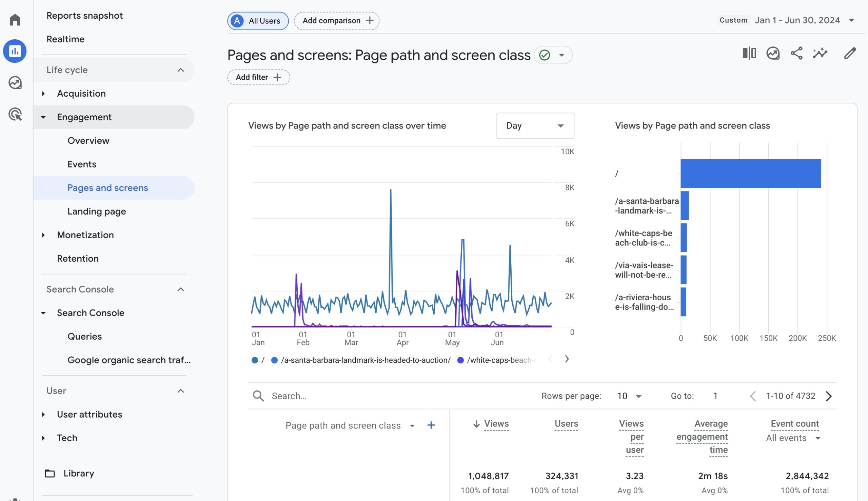Open the Day granularity dropdown
Viewport: 868px width, 501px height.
click(x=534, y=126)
